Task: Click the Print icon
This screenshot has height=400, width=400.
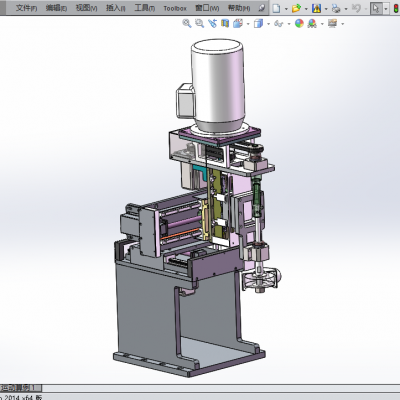Action: [336, 8]
